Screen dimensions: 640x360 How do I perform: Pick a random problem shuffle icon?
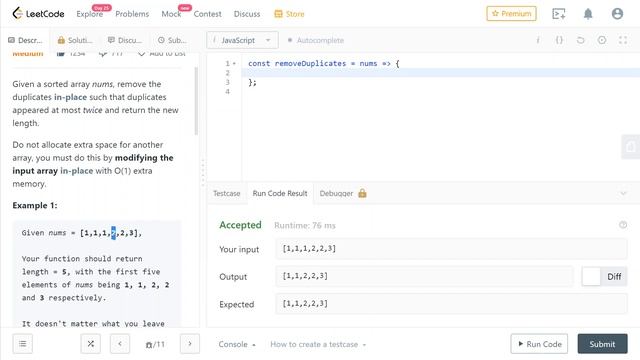click(91, 344)
